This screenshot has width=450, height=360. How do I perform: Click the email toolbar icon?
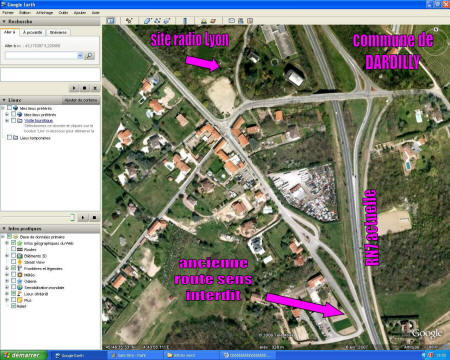point(232,21)
